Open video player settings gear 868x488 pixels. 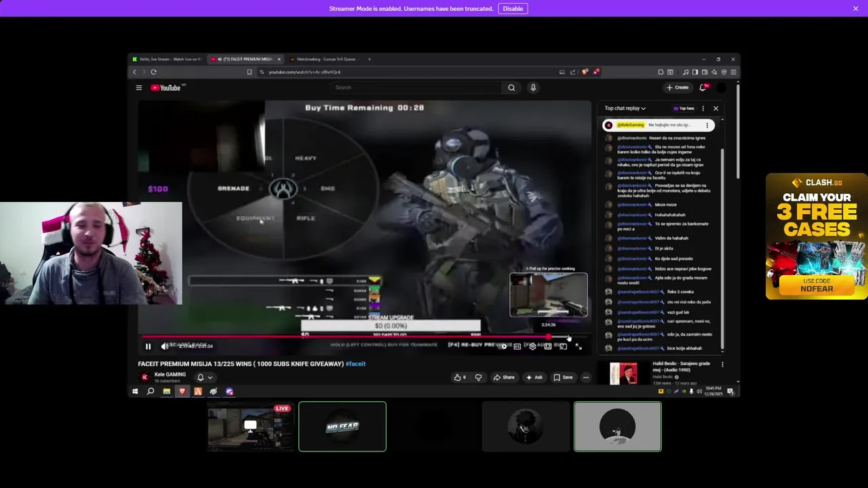point(533,346)
